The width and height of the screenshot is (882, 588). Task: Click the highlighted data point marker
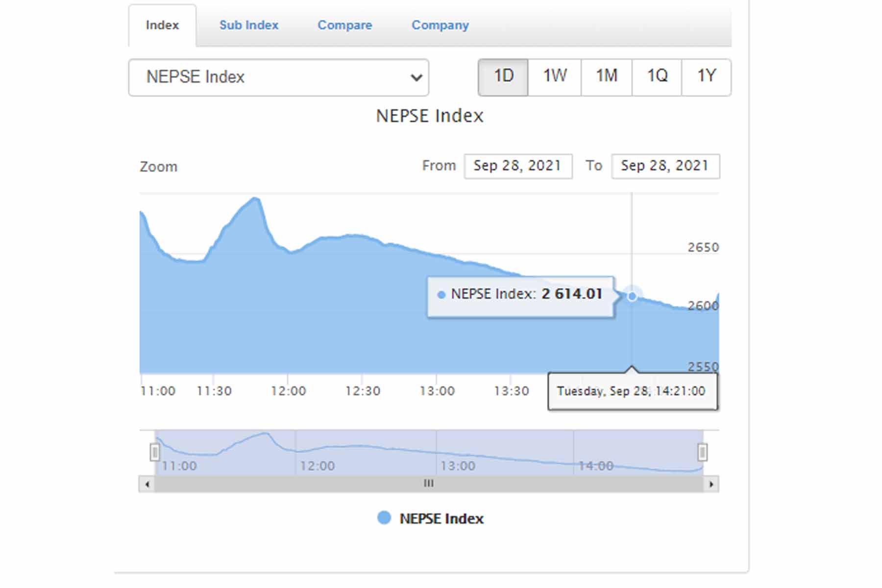(632, 296)
